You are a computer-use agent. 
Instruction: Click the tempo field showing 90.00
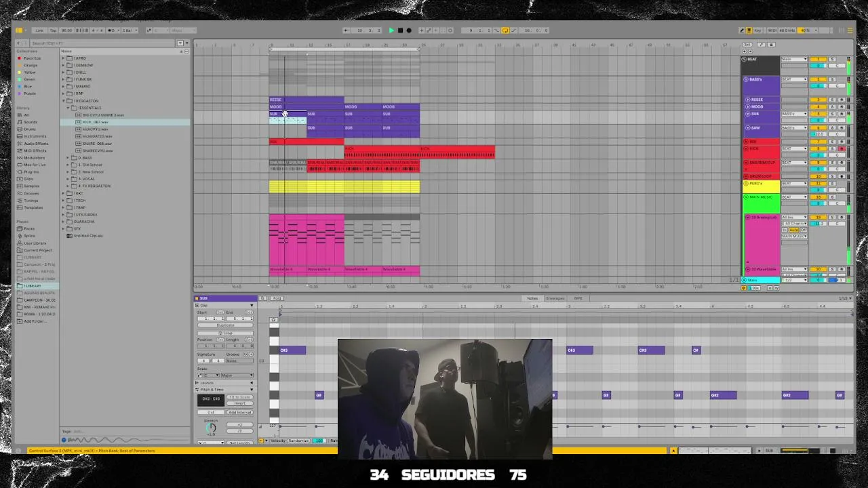point(66,30)
